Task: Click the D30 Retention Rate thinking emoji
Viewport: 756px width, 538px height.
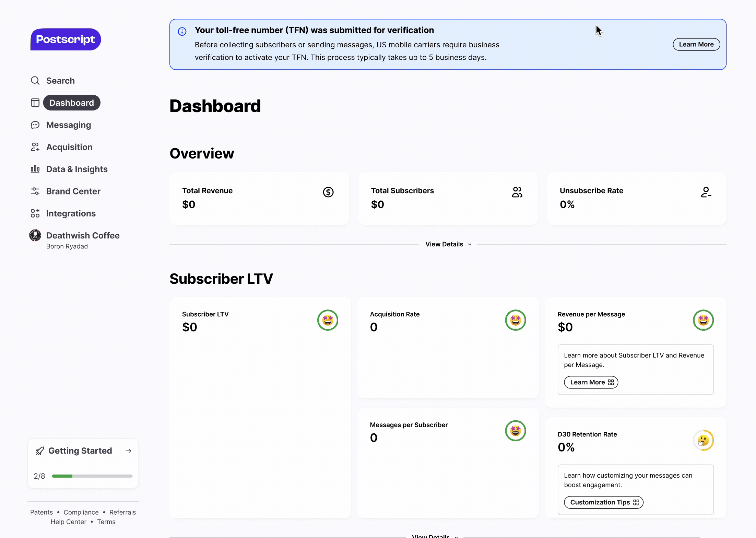Action: coord(703,440)
